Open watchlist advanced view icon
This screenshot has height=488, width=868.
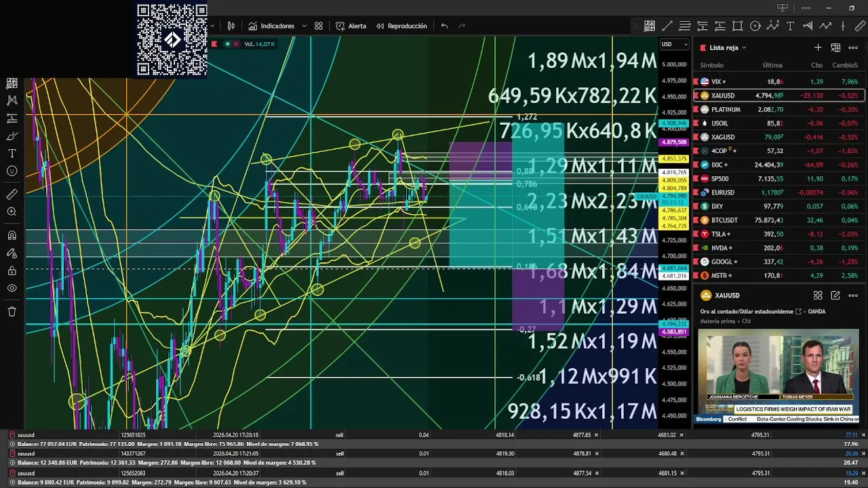pos(835,47)
